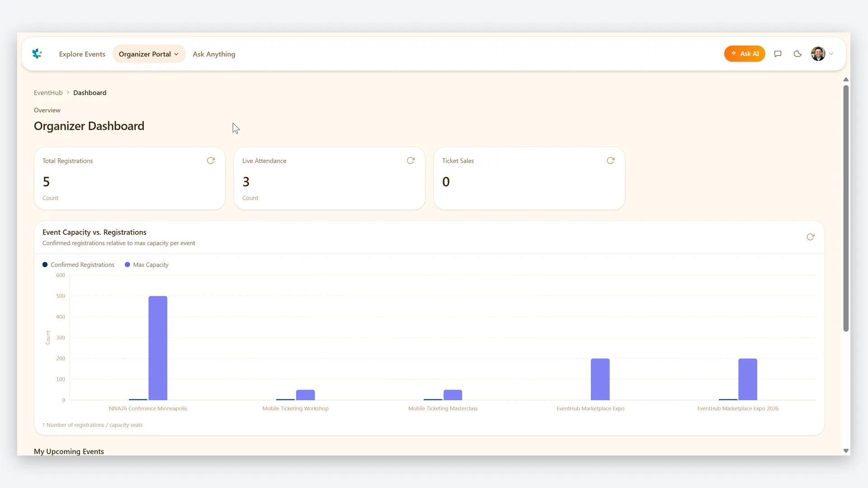Viewport: 868px width, 488px height.
Task: Refresh the Event Capacity vs. Registrations chart
Action: (x=810, y=237)
